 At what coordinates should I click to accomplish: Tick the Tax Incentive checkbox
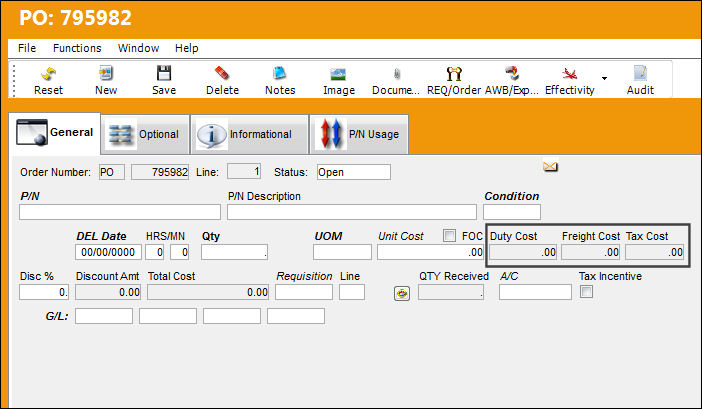coord(586,292)
